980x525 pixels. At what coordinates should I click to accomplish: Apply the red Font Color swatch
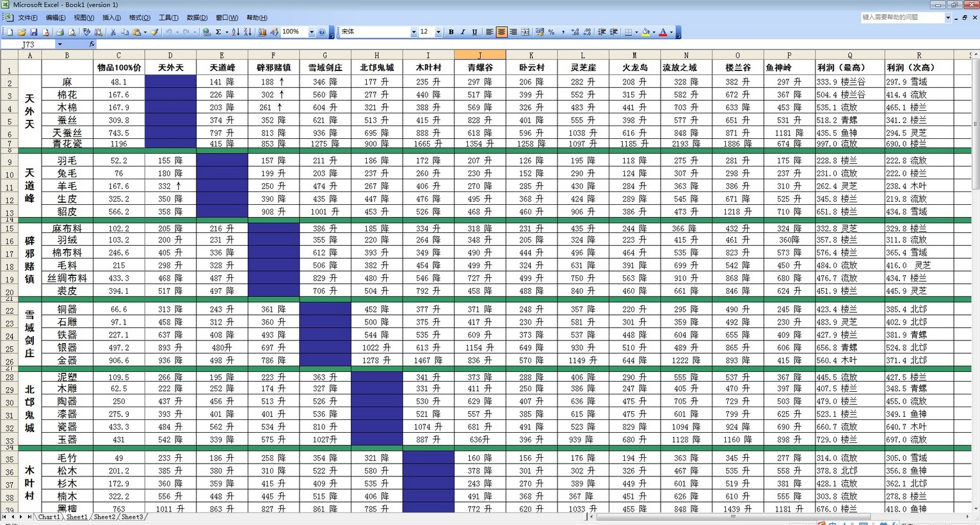(663, 32)
